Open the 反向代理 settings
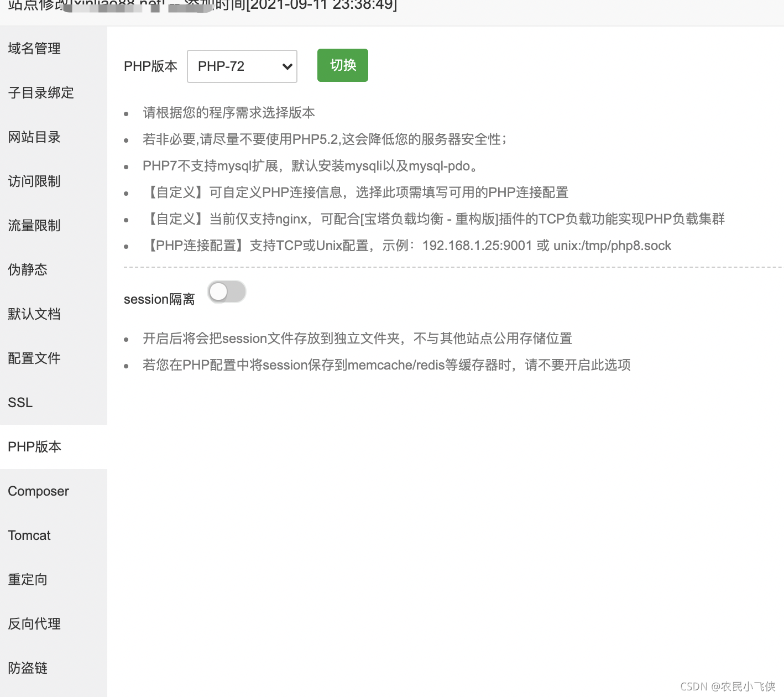Image resolution: width=784 pixels, height=697 pixels. click(34, 624)
